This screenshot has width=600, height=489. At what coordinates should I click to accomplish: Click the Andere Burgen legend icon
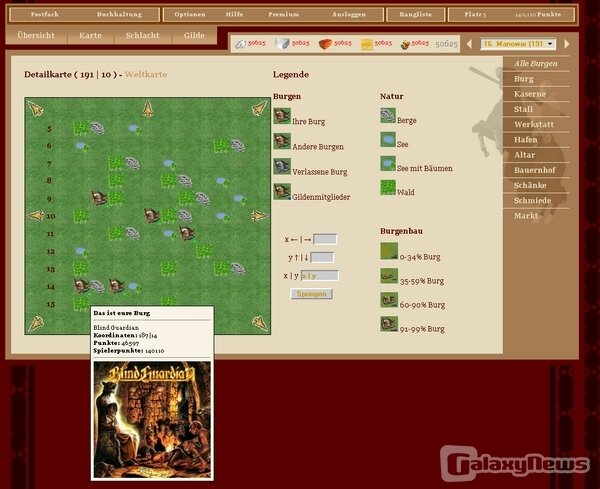click(282, 141)
